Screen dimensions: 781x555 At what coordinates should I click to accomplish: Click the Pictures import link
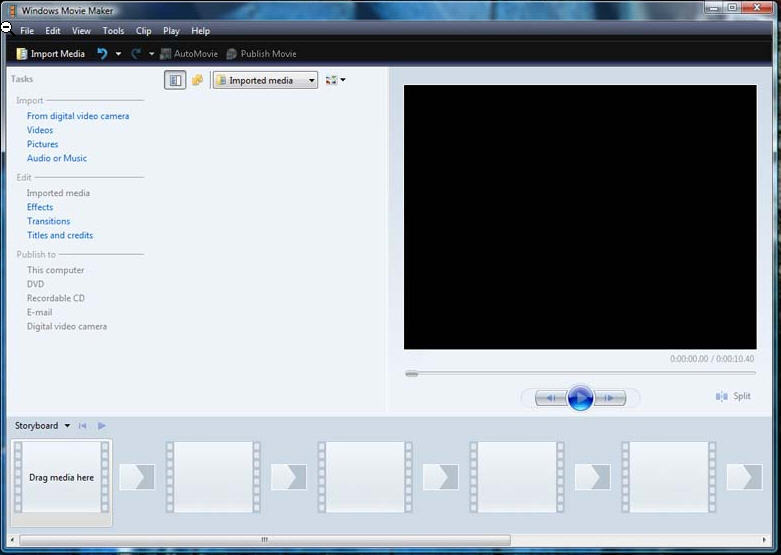coord(42,144)
